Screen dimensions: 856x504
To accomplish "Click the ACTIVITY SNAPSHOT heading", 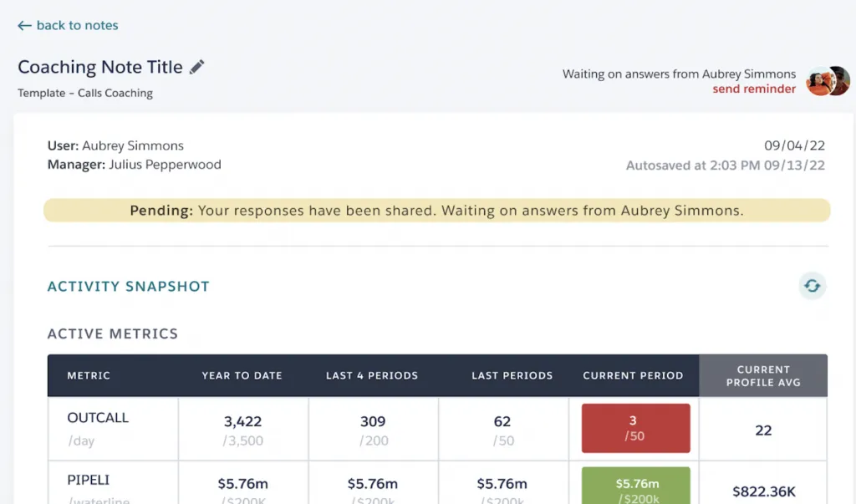I will (x=128, y=287).
